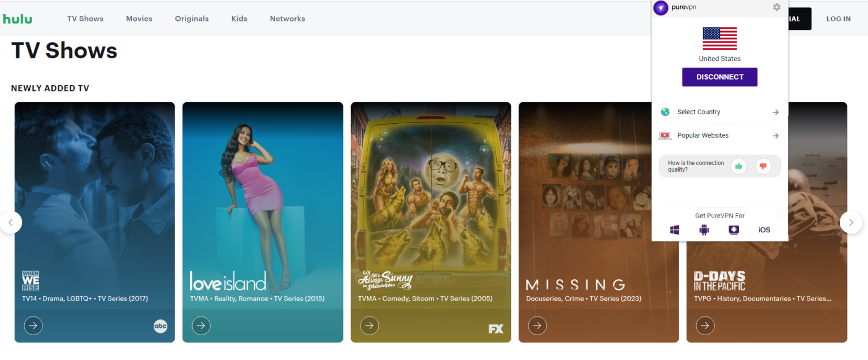Click the Hulu logo
This screenshot has width=868, height=360.
pyautogui.click(x=18, y=18)
